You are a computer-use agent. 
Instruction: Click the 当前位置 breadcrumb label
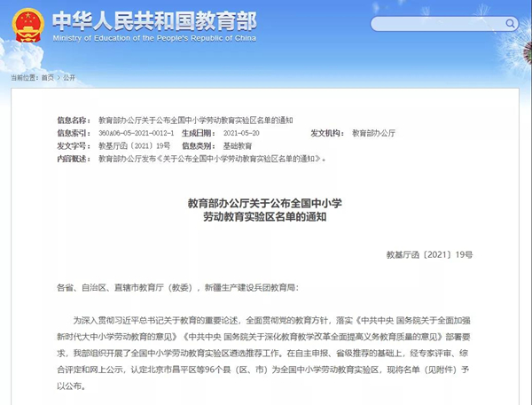click(23, 77)
